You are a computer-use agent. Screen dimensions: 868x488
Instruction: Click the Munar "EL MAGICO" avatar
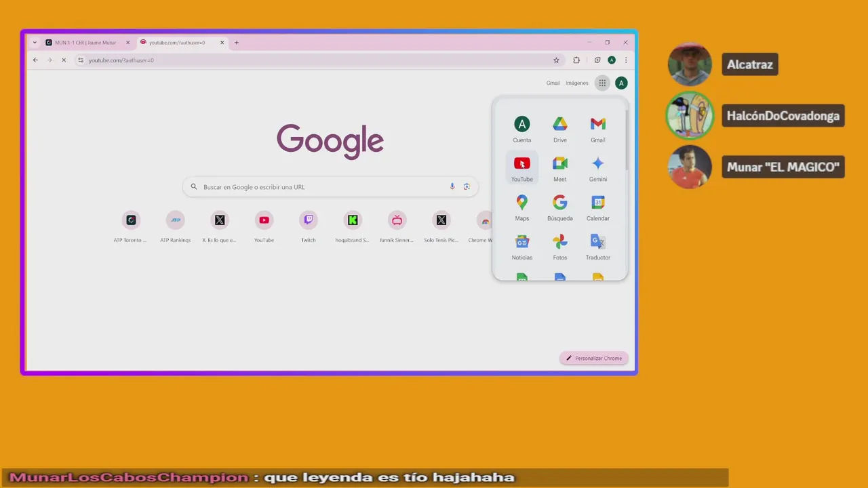click(690, 167)
